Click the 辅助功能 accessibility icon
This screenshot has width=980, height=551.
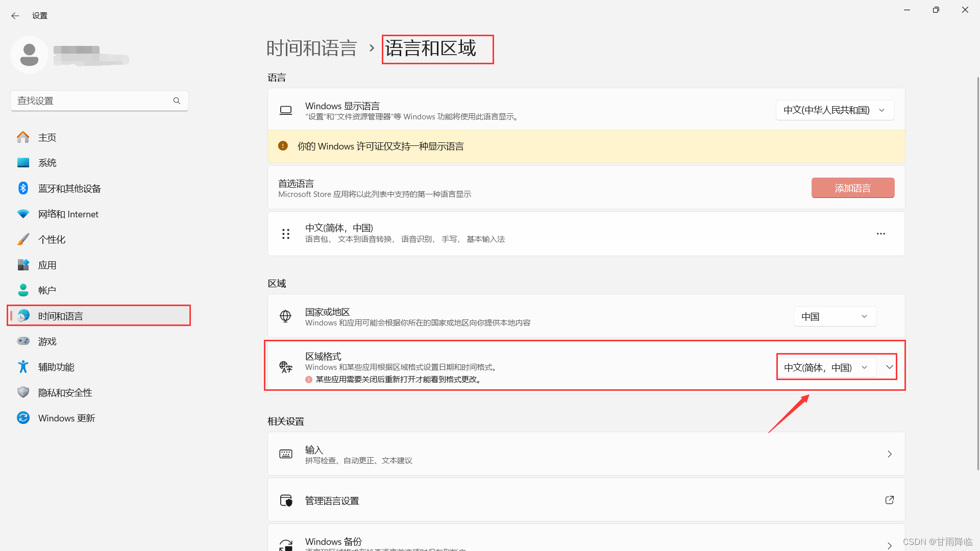point(23,367)
